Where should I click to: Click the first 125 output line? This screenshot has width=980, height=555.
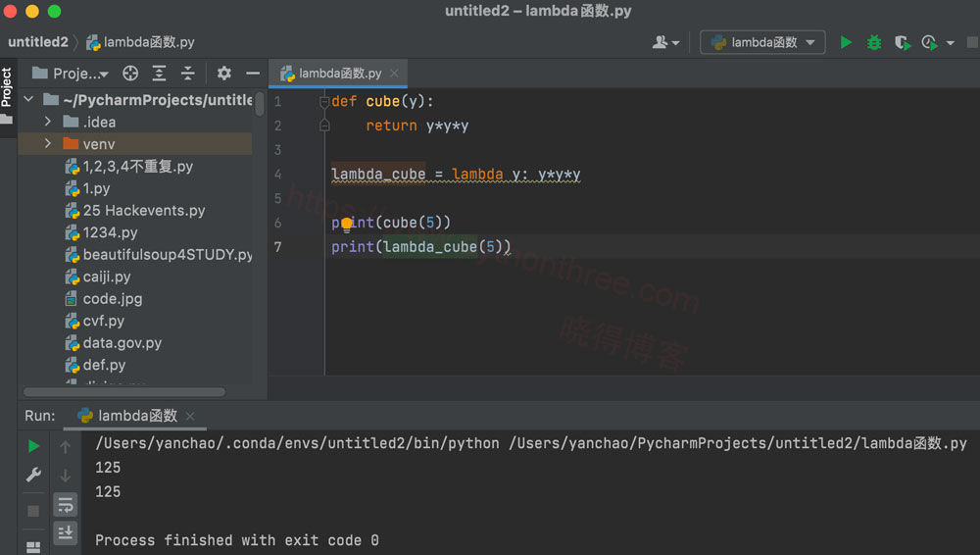pos(108,468)
